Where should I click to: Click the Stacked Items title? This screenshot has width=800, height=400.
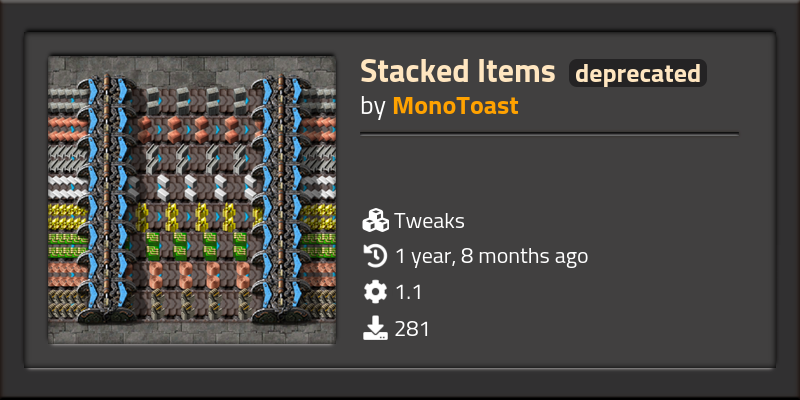coord(457,72)
